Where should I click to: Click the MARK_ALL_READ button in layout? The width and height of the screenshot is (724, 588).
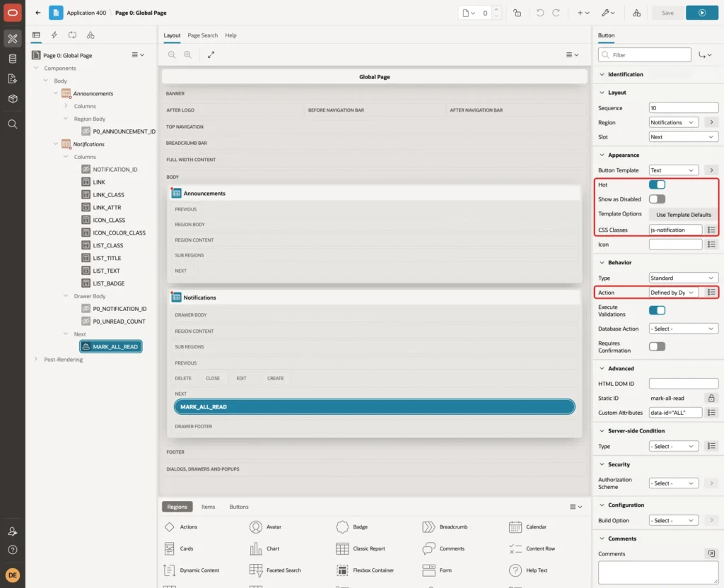tap(375, 406)
